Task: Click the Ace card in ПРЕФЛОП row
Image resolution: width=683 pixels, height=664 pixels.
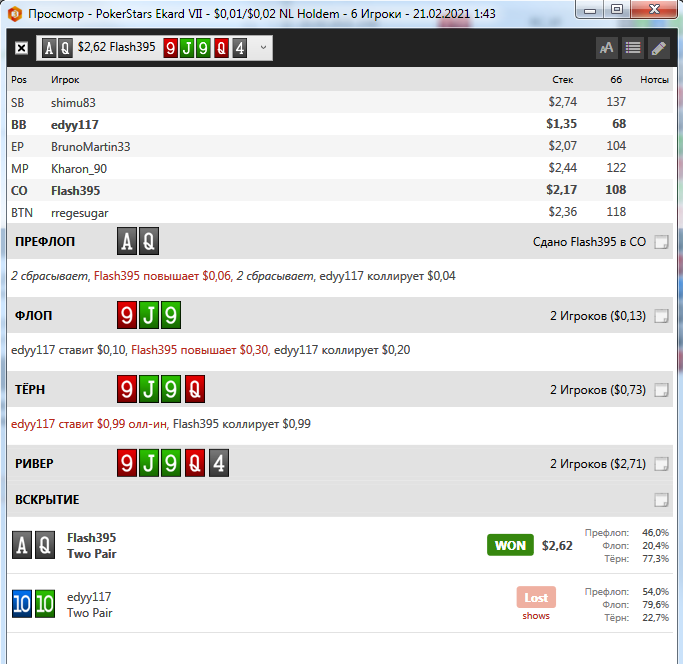Action: [127, 241]
